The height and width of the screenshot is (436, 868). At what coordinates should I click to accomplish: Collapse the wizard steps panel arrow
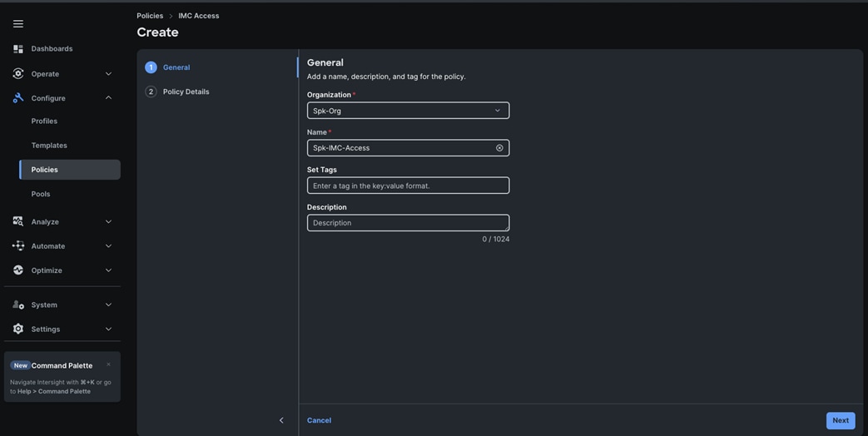point(281,420)
